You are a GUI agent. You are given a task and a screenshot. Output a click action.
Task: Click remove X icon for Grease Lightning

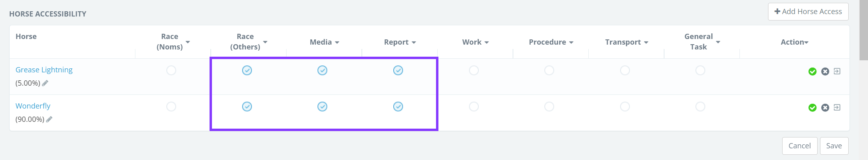[825, 72]
